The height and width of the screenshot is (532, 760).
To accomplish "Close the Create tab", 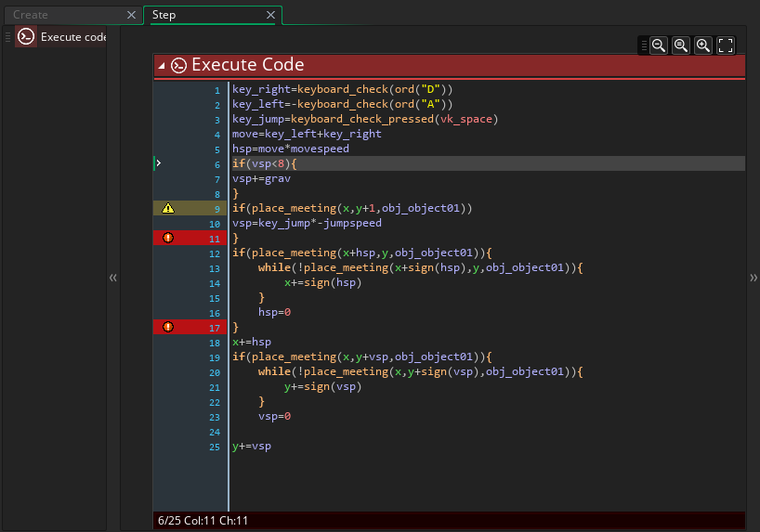I will pos(131,15).
